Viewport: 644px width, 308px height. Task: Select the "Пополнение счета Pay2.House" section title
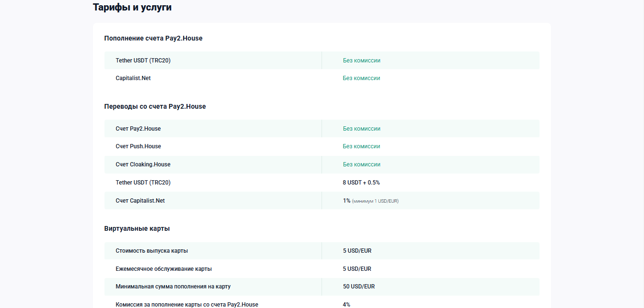(153, 38)
